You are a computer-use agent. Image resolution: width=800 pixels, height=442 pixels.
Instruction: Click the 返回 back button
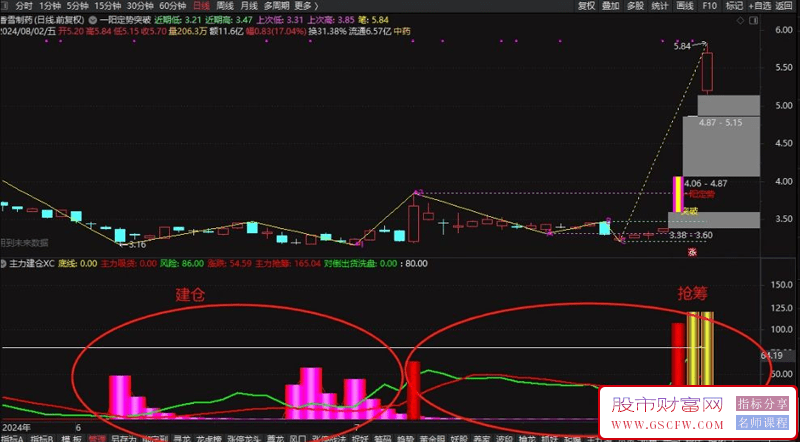pyautogui.click(x=783, y=6)
